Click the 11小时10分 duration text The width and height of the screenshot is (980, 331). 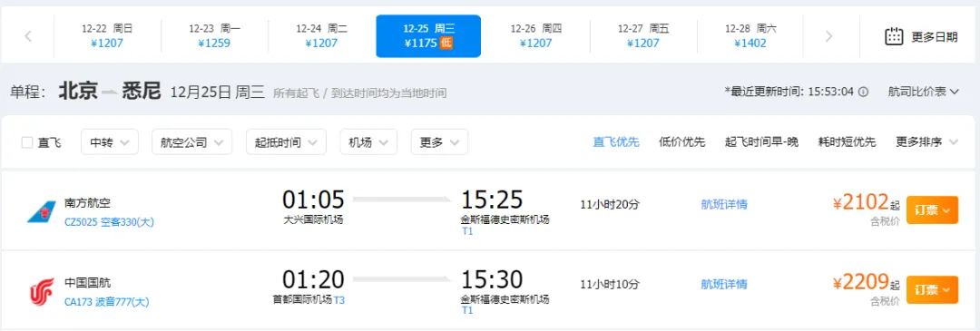[x=610, y=284]
